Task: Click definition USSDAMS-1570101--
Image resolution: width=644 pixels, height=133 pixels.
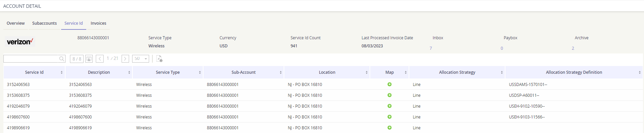Action: [528, 85]
